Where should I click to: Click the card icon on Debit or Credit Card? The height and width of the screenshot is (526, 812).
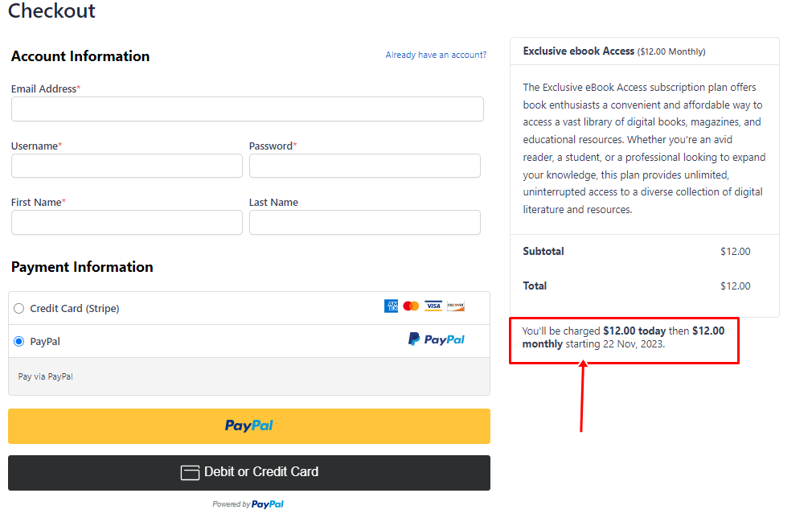pyautogui.click(x=190, y=473)
